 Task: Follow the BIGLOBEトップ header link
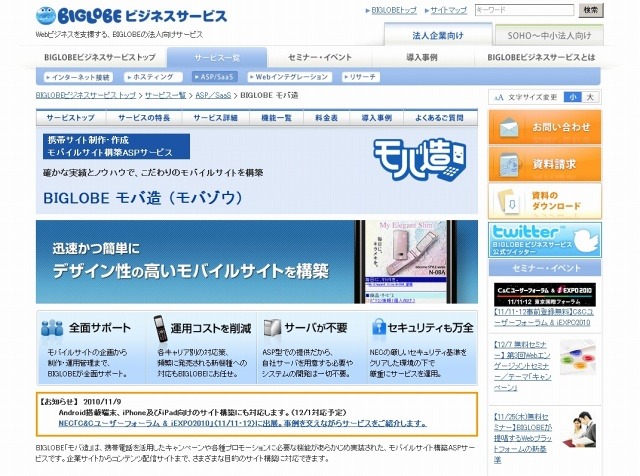pyautogui.click(x=393, y=10)
